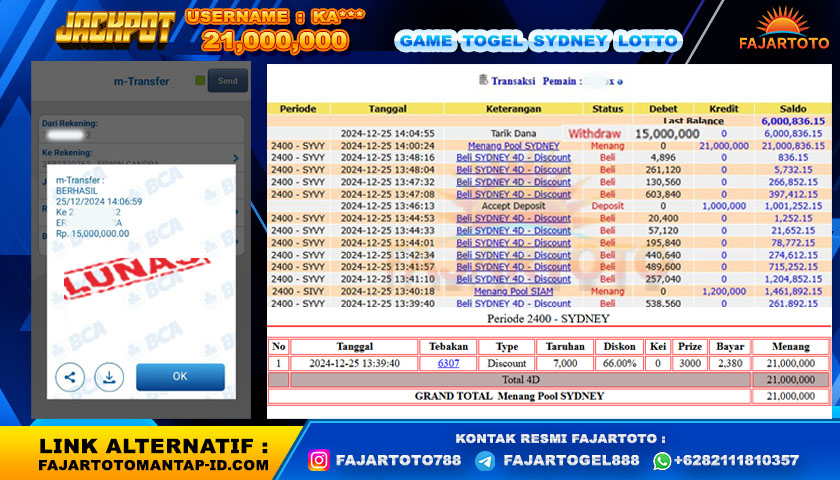Click the Kredit column header
The height and width of the screenshot is (480, 840).
[x=724, y=109]
